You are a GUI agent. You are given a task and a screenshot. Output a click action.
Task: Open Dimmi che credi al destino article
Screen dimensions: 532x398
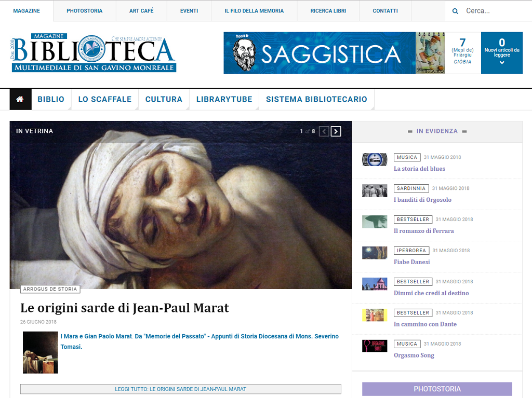click(431, 293)
